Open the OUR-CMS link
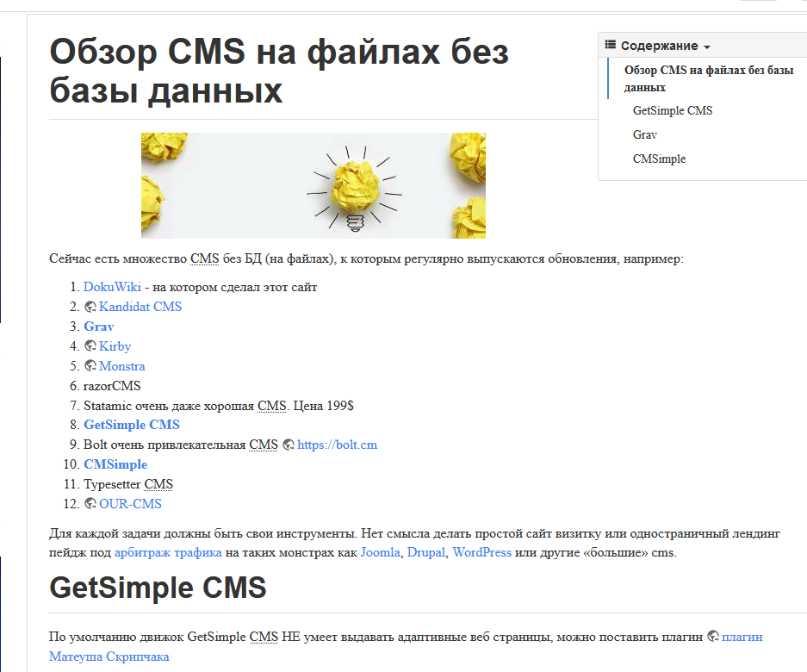807x672 pixels. [x=130, y=504]
